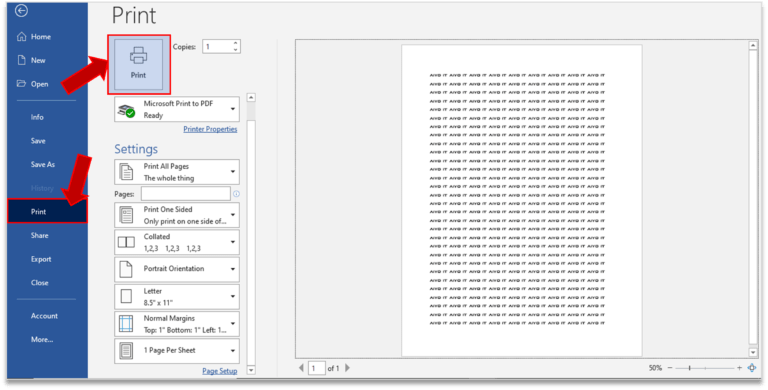Click the Letter paper size icon
The image size is (768, 390).
tap(126, 296)
